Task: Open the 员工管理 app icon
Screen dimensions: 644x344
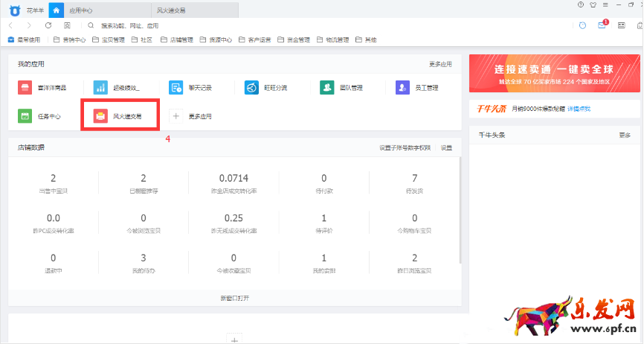Action: [x=402, y=88]
